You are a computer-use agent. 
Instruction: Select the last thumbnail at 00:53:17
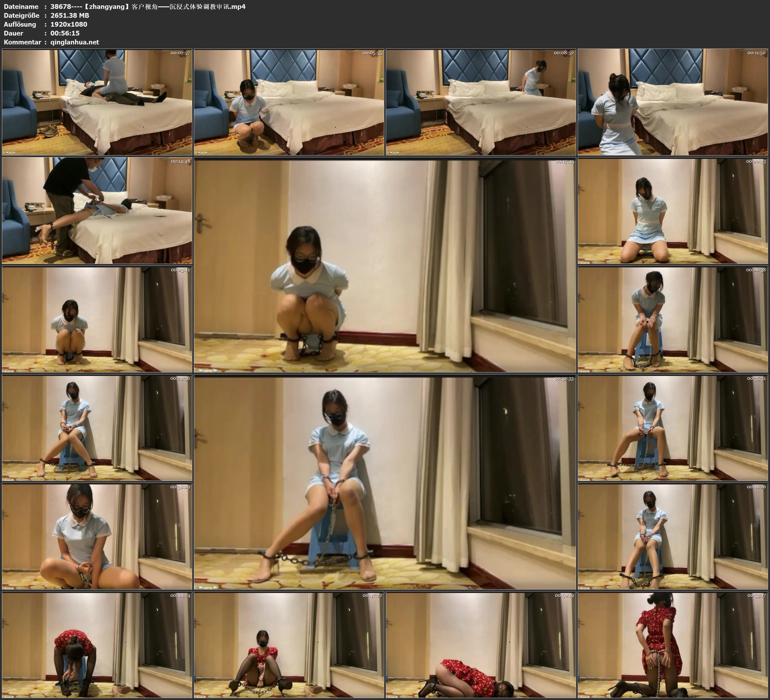tap(673, 645)
